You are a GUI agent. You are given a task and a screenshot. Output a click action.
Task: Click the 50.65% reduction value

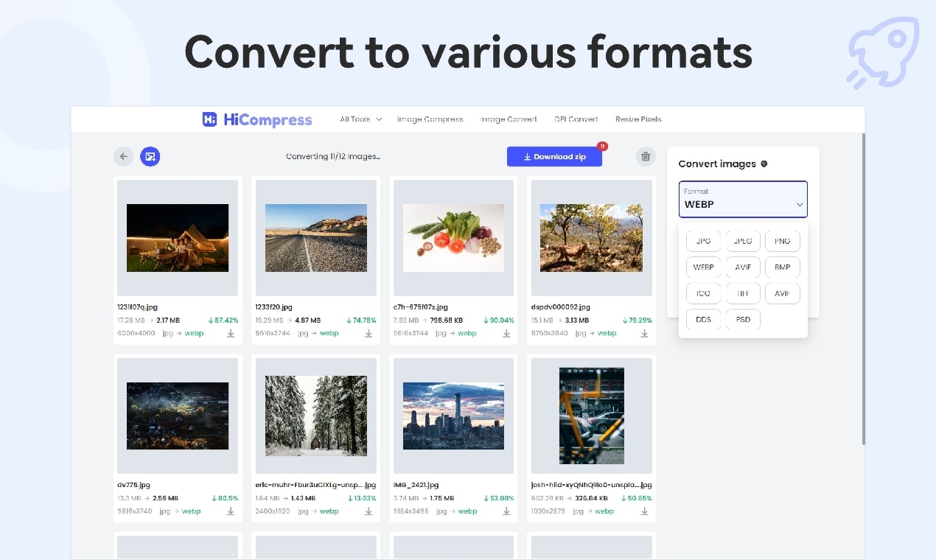[637, 498]
